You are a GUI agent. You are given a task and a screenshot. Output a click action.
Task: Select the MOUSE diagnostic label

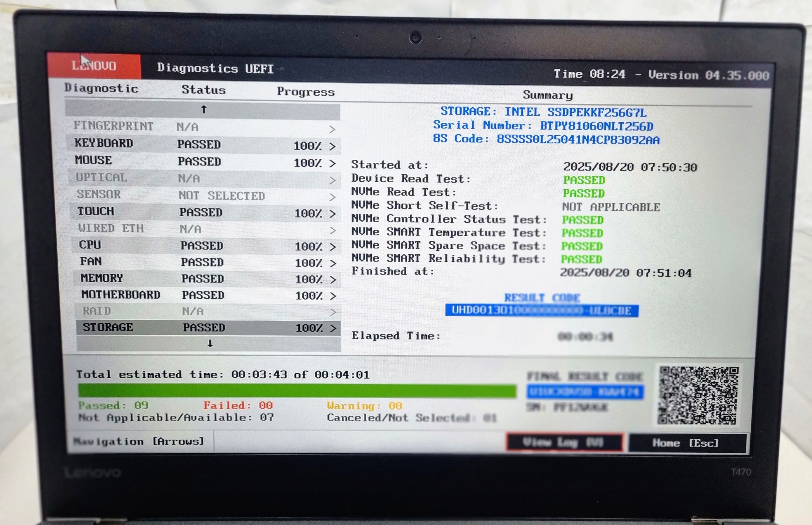tap(93, 160)
